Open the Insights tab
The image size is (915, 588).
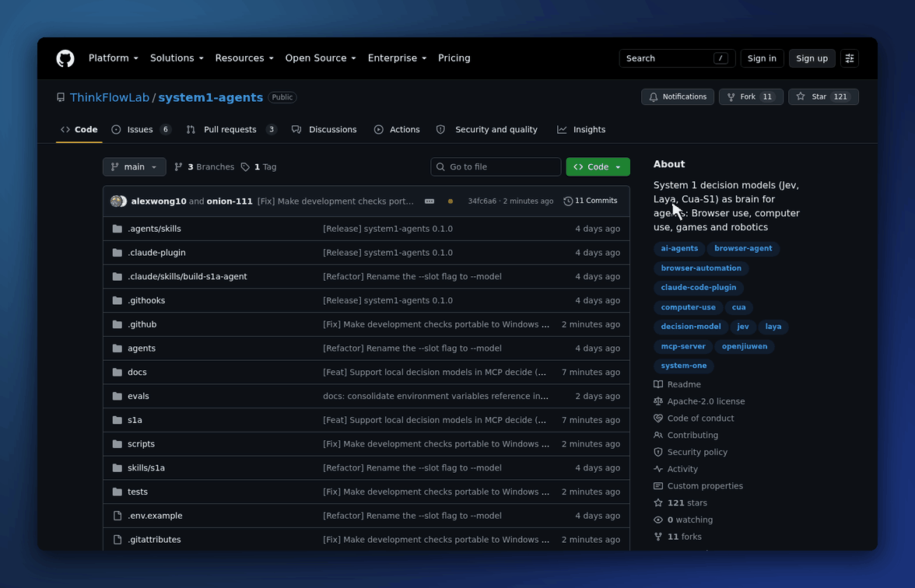tap(581, 129)
